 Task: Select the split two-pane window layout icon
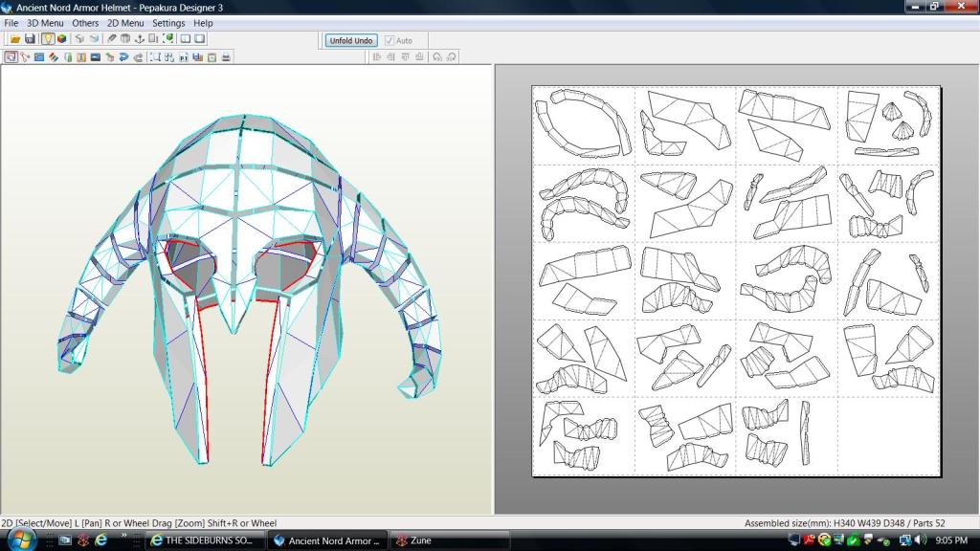coord(186,38)
